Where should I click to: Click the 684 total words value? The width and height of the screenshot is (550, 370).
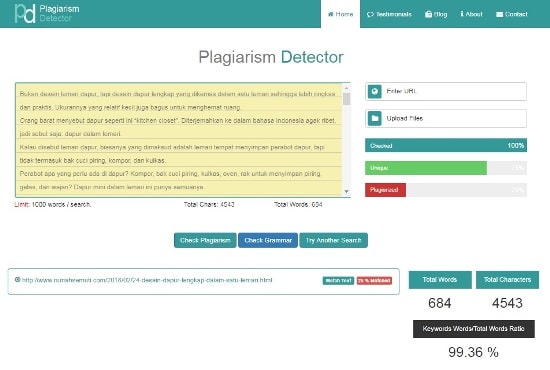click(440, 303)
